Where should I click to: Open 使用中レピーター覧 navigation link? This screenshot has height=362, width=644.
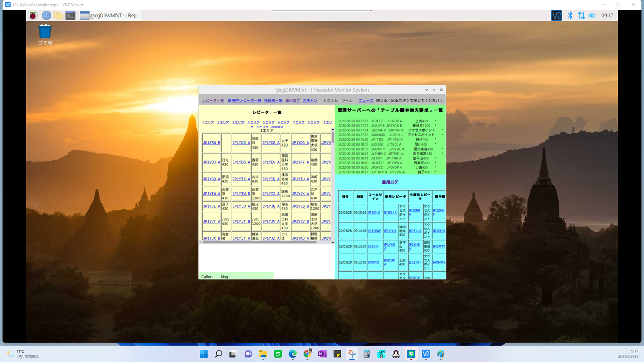245,101
